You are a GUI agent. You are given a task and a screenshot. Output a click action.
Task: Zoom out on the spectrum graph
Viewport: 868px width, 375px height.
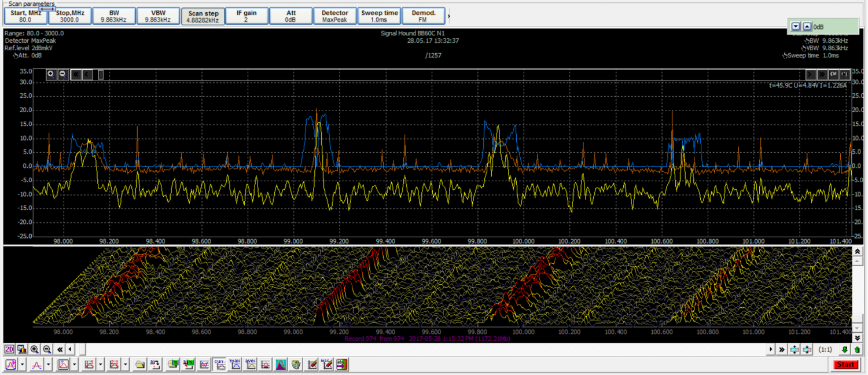pos(63,74)
